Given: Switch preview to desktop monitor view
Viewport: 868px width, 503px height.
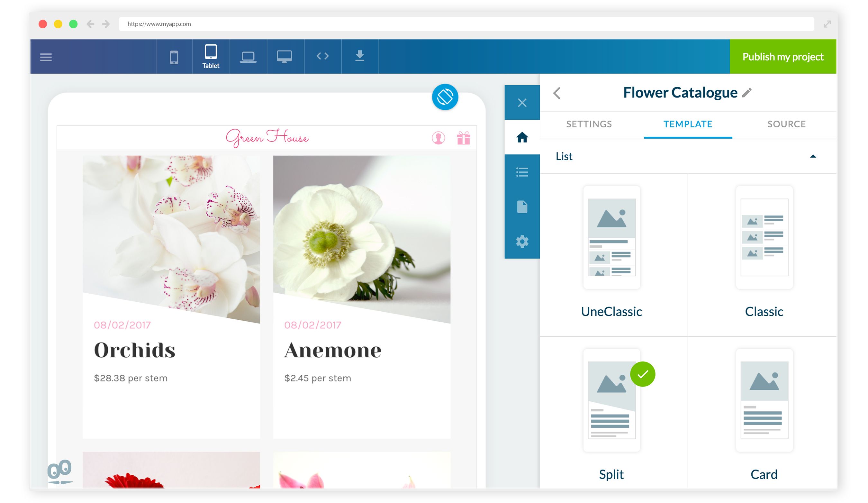Looking at the screenshot, I should point(285,57).
